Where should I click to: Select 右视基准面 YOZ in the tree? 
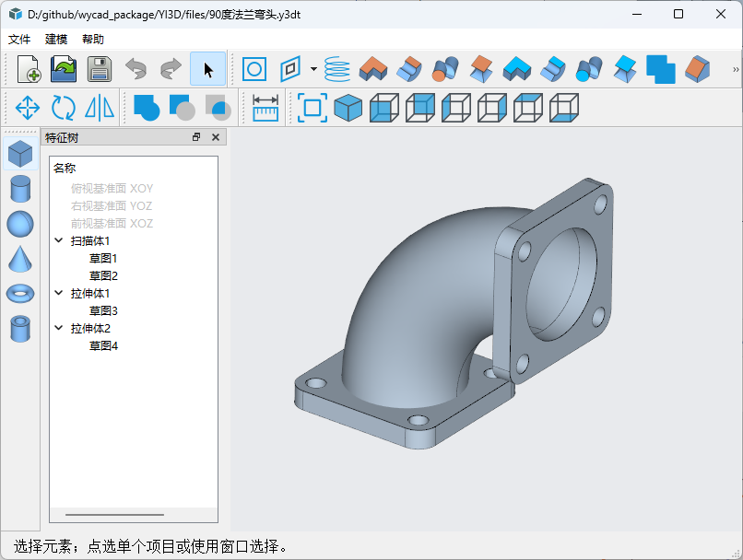(112, 206)
